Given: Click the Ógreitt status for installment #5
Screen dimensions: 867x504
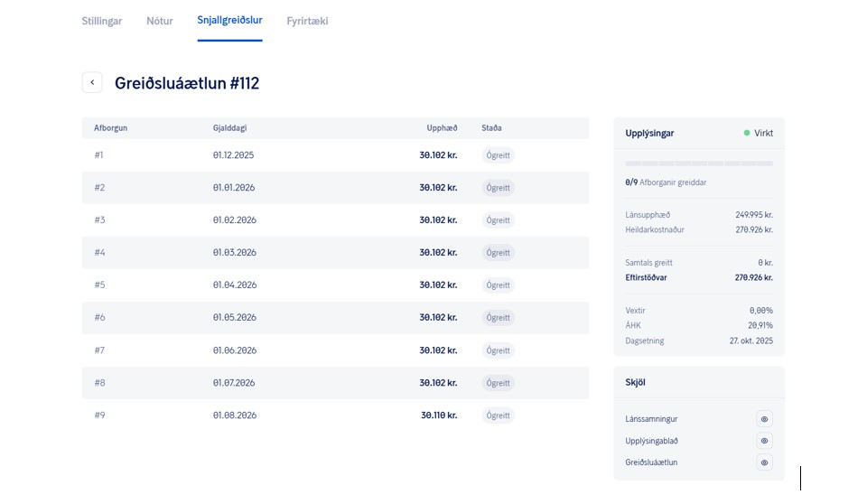Looking at the screenshot, I should pyautogui.click(x=498, y=285).
